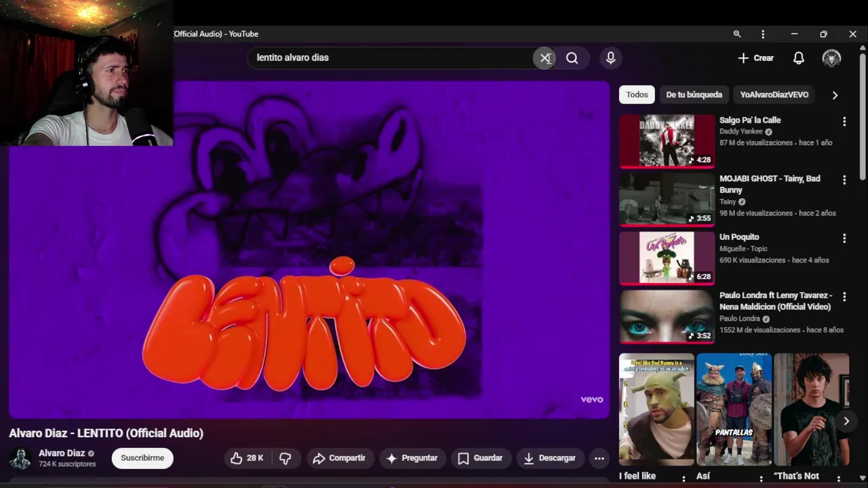The height and width of the screenshot is (488, 868).
Task: Select the Todos filter chip
Action: (x=637, y=95)
